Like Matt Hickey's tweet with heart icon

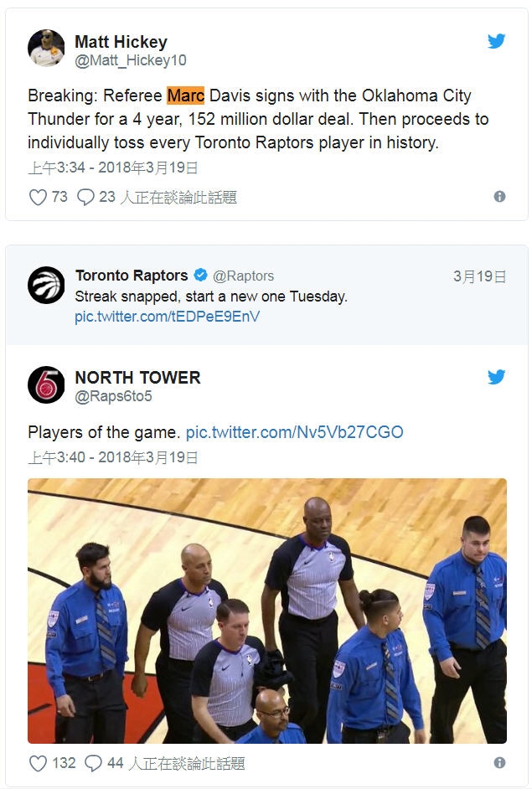38,197
